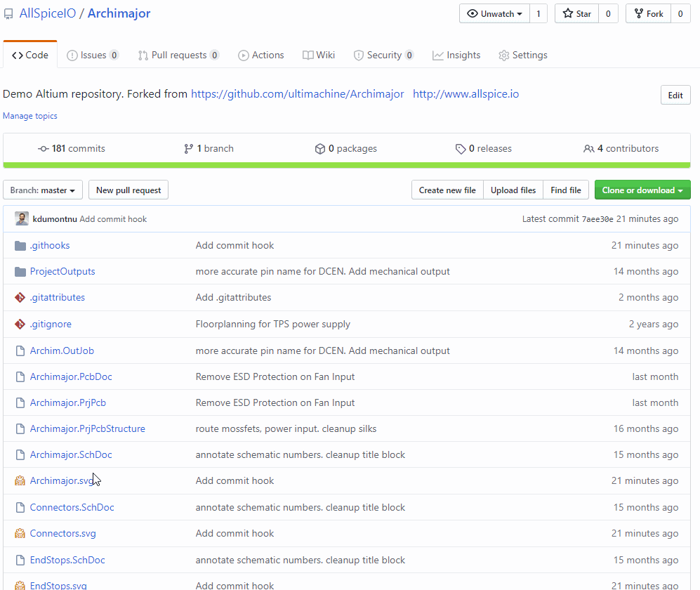Click the .githooks folder icon
The width and height of the screenshot is (700, 590).
click(x=20, y=246)
